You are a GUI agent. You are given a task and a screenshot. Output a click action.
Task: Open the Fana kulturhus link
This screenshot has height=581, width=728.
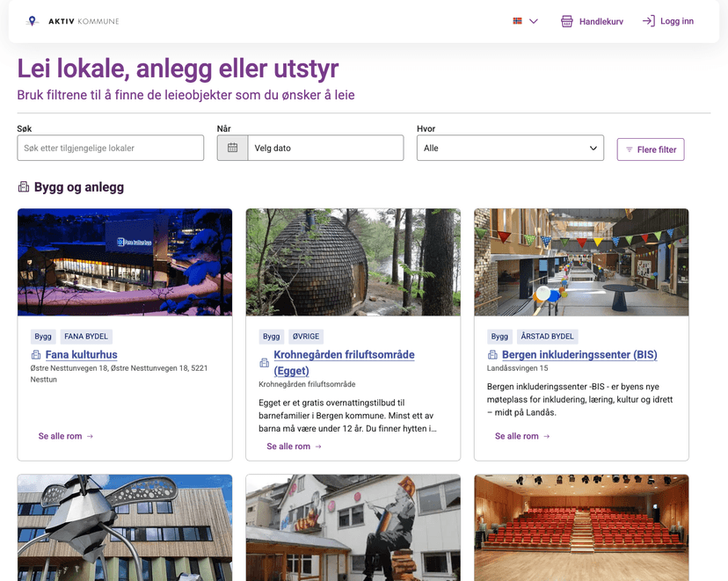81,354
